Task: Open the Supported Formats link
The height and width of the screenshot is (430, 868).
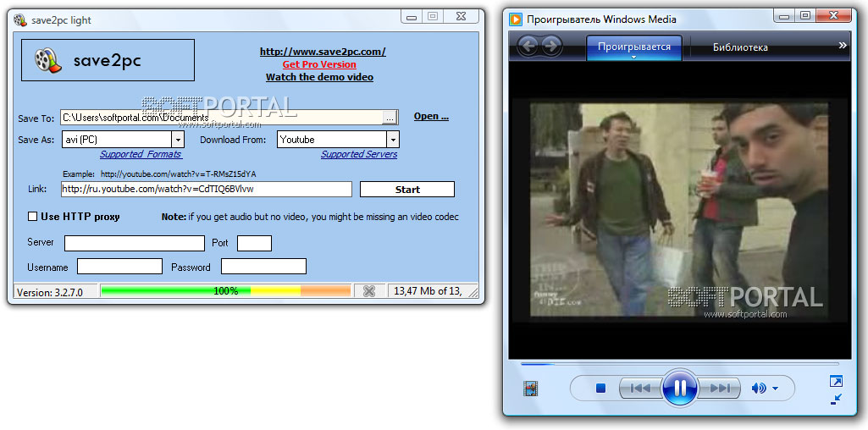Action: click(x=141, y=154)
